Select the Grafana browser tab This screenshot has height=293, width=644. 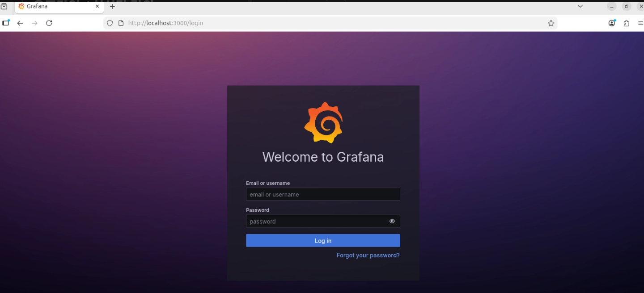[58, 7]
